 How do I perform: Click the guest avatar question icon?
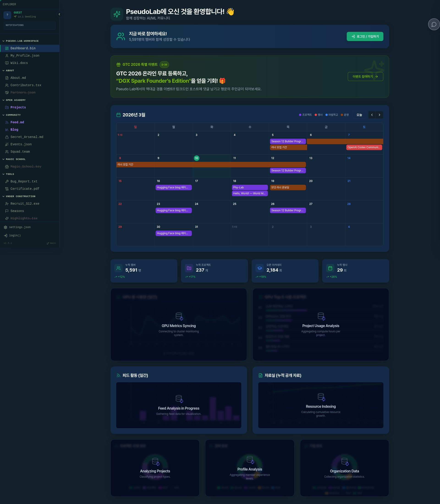click(x=7, y=15)
